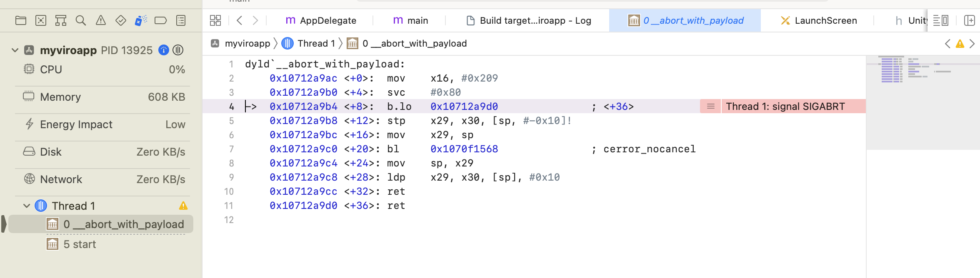Click the myviroapp PID 13925 process row
Viewport: 980px width, 278px height.
pyautogui.click(x=100, y=50)
